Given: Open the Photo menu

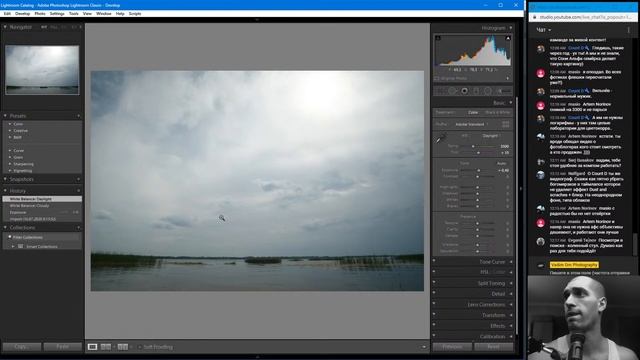Looking at the screenshot, I should [x=40, y=13].
